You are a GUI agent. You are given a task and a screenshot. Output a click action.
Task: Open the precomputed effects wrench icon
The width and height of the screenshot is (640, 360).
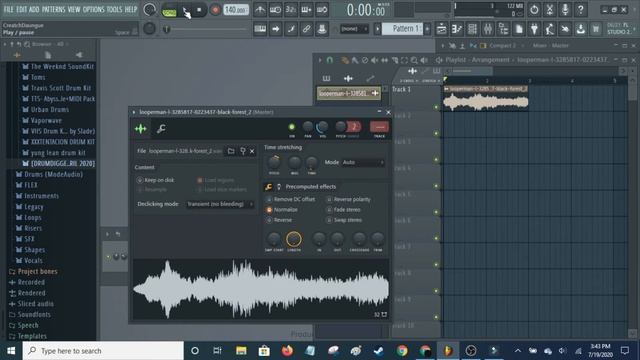tap(269, 187)
